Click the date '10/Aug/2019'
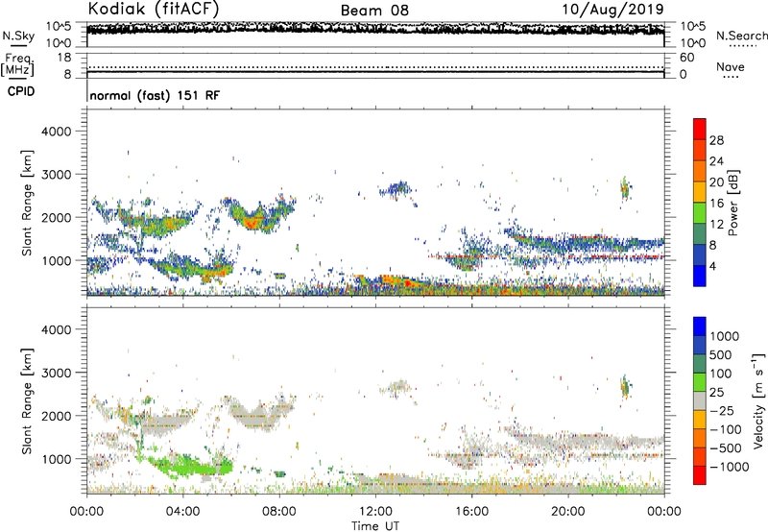The width and height of the screenshot is (768, 532). coord(612,10)
